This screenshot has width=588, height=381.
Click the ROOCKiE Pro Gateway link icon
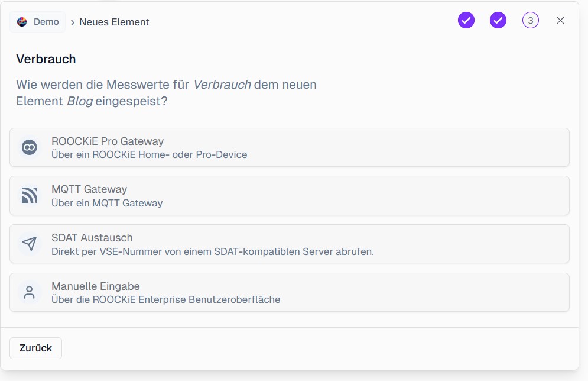[x=30, y=147]
